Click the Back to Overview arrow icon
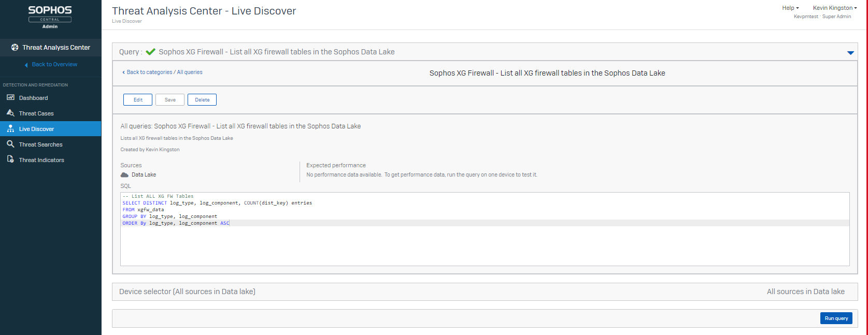Image resolution: width=868 pixels, height=335 pixels. (x=26, y=65)
